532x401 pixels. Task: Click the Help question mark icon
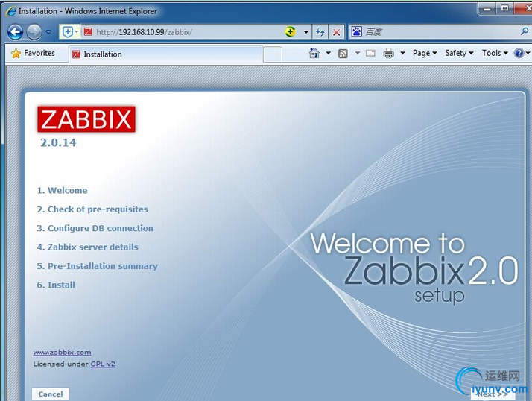pyautogui.click(x=519, y=53)
